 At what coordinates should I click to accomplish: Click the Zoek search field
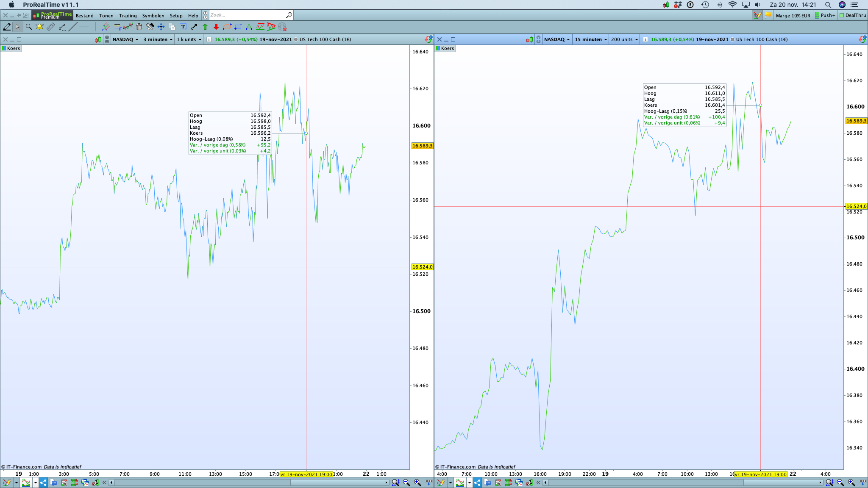pyautogui.click(x=246, y=15)
